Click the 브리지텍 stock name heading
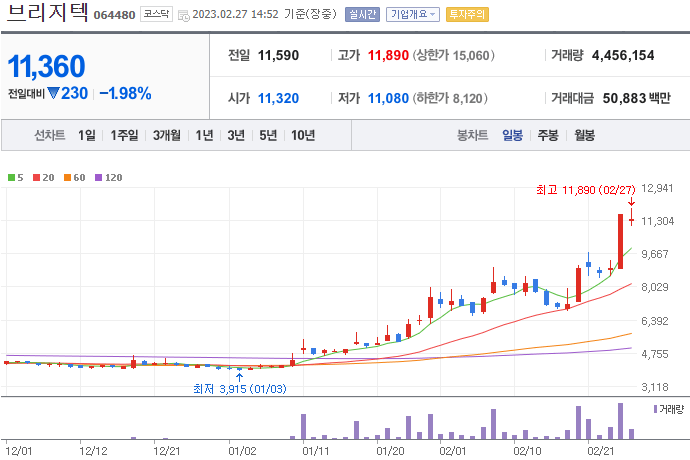Image resolution: width=690 pixels, height=460 pixels. (x=48, y=13)
